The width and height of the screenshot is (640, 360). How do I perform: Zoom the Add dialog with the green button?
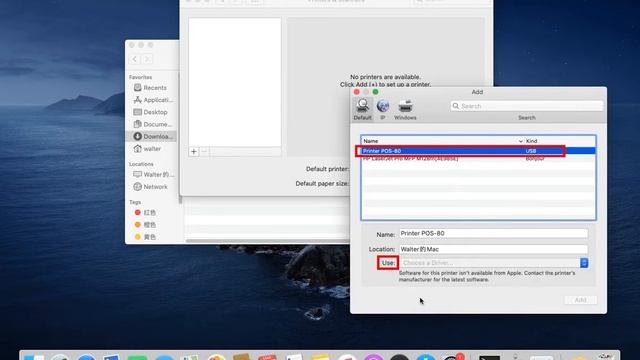tap(376, 92)
